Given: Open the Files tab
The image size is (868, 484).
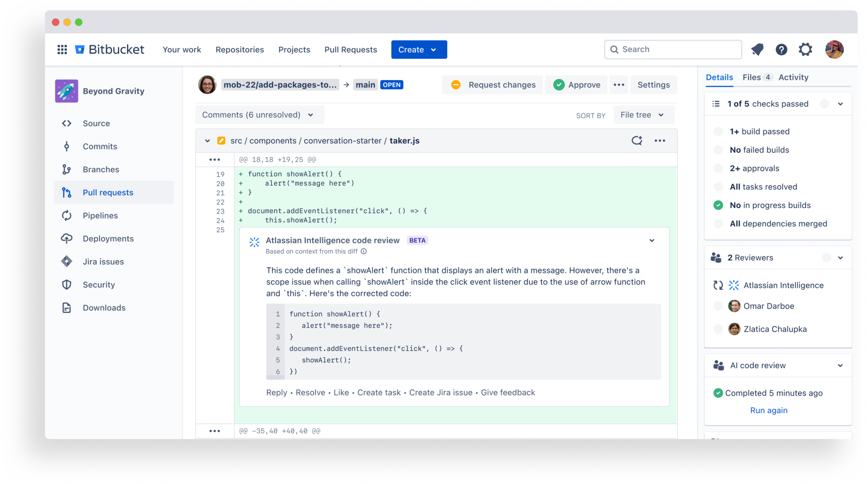Looking at the screenshot, I should 751,77.
